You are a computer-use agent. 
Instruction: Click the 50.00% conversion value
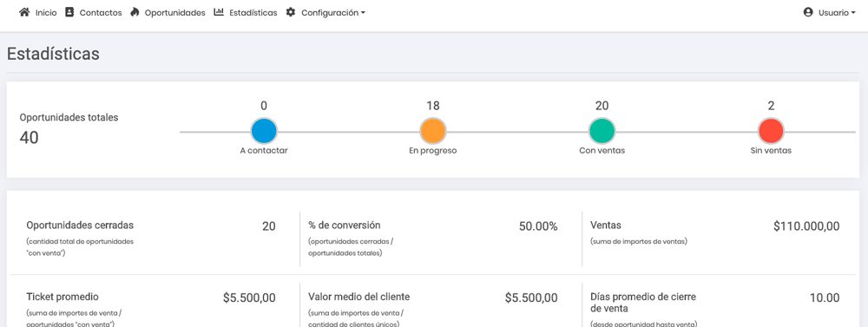click(538, 226)
